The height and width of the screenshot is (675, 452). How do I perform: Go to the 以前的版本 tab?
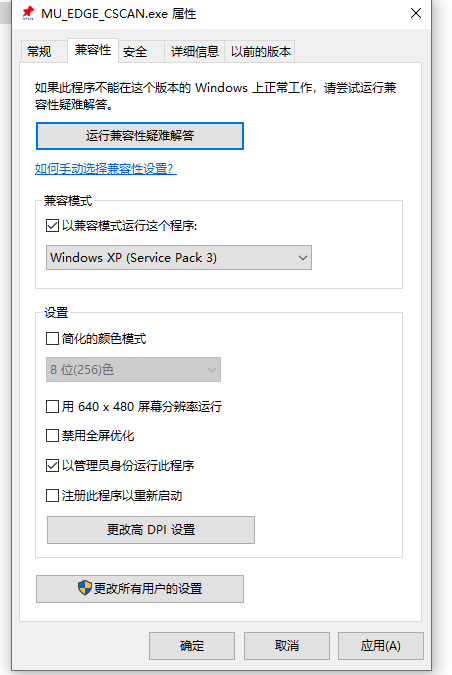tap(260, 52)
